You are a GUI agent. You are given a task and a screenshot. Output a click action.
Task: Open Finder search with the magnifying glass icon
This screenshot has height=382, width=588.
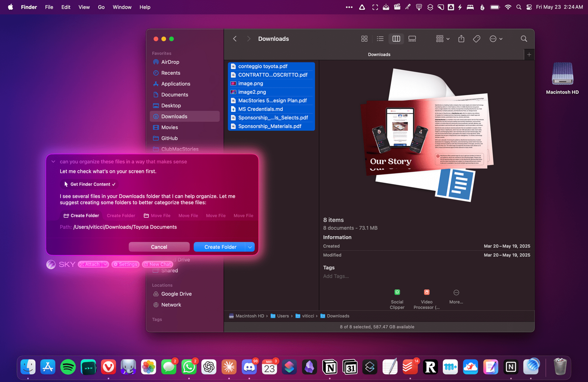coord(524,38)
